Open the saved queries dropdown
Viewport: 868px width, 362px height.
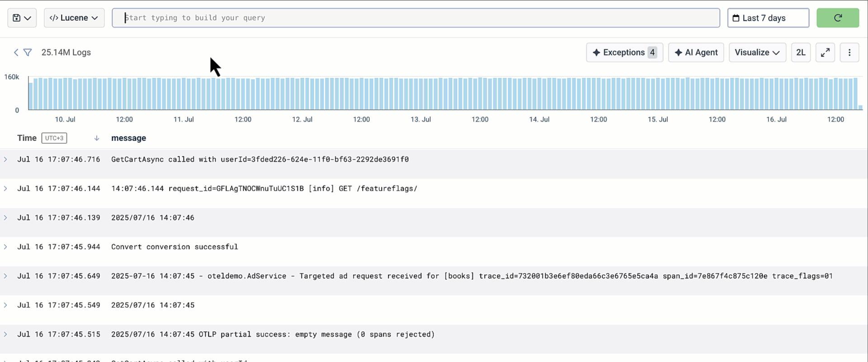point(22,18)
